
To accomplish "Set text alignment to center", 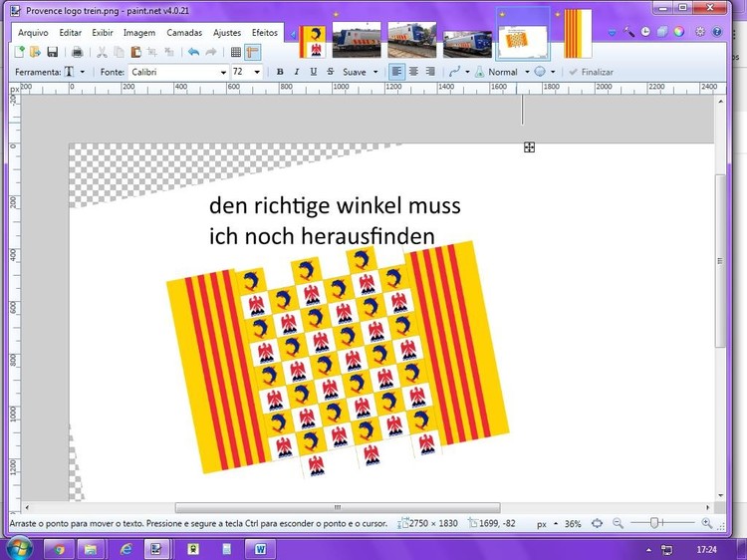I will pyautogui.click(x=413, y=72).
